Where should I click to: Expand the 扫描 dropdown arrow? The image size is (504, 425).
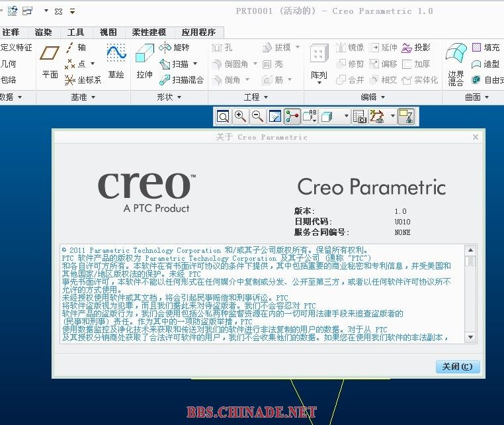tap(195, 64)
